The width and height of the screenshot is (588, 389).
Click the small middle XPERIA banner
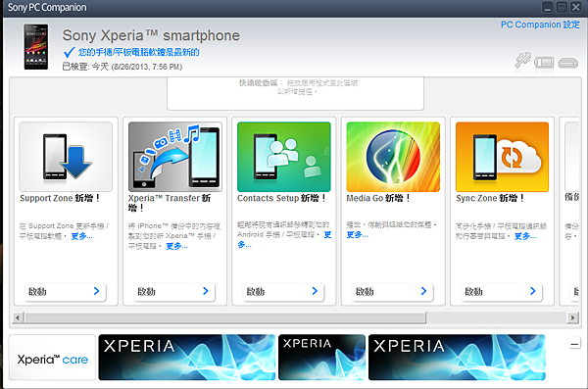coord(321,358)
